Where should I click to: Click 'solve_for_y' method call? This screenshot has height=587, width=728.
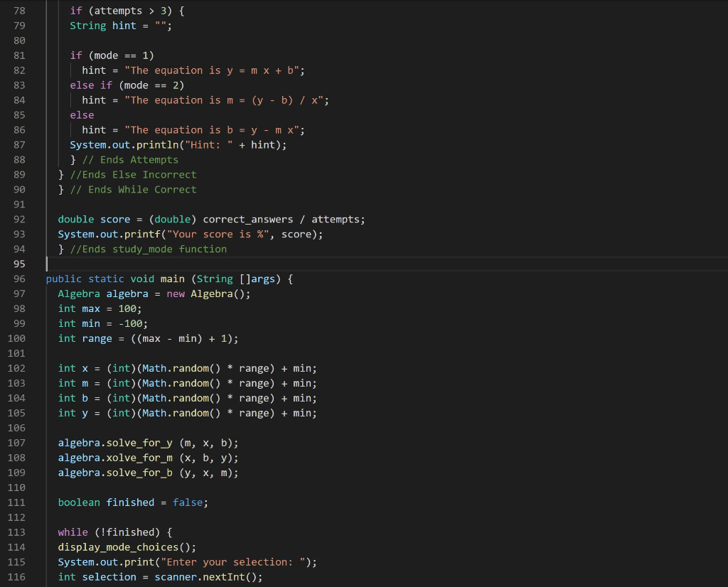pos(139,443)
